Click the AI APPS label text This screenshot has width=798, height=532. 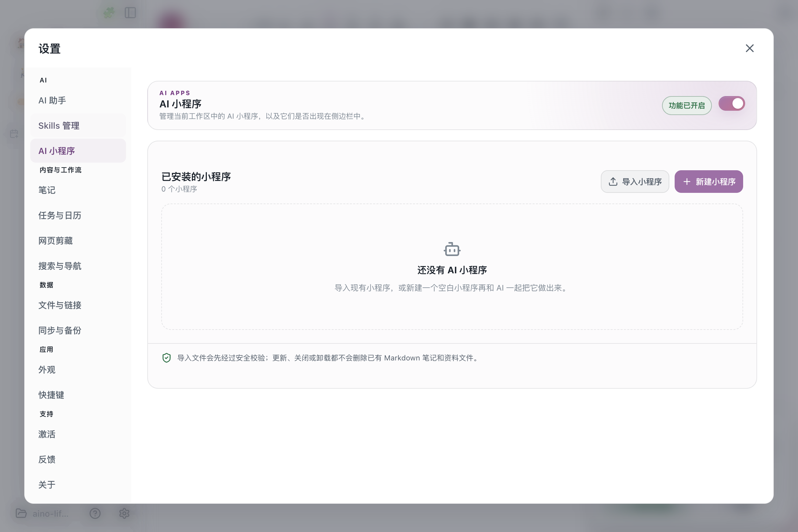click(x=175, y=93)
